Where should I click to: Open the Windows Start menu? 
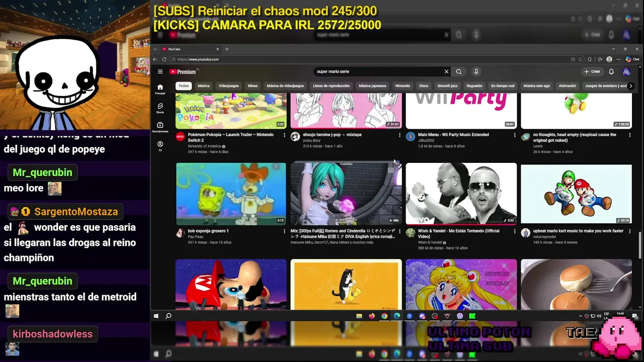click(x=156, y=316)
